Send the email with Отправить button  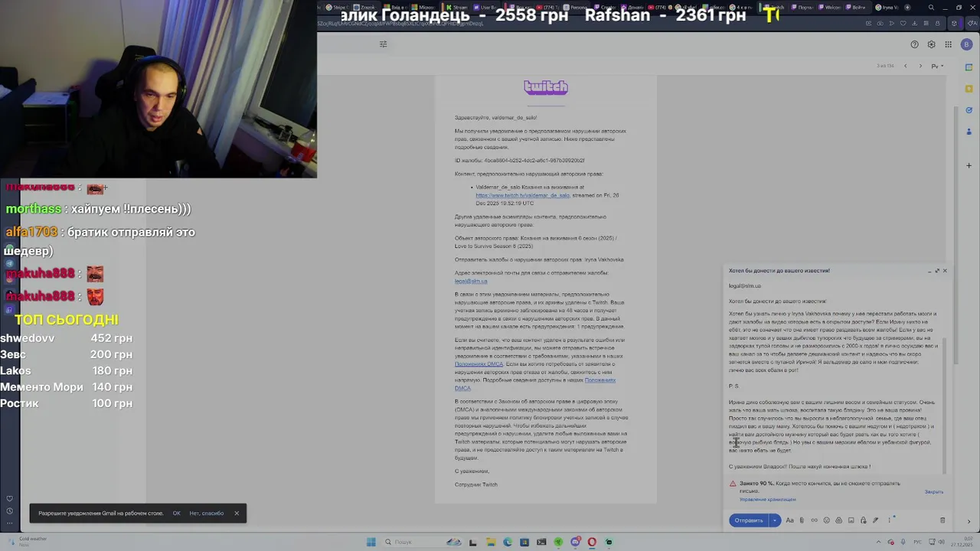(749, 520)
